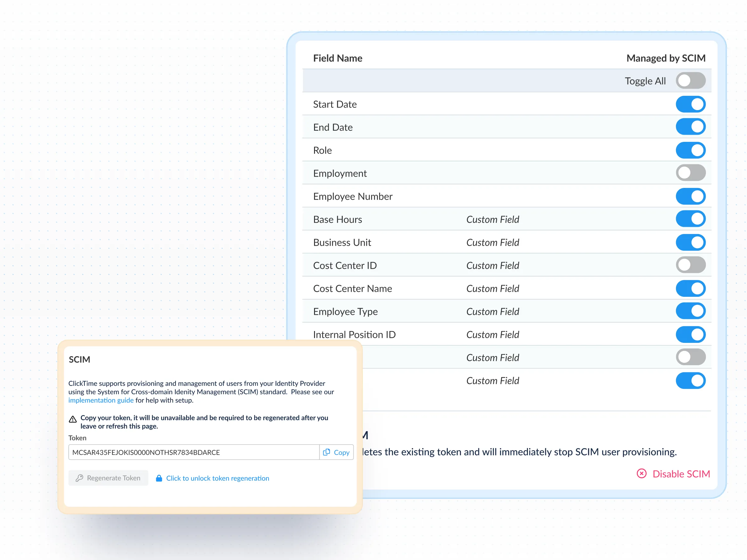Disable Base Hours custom field toggle

690,219
